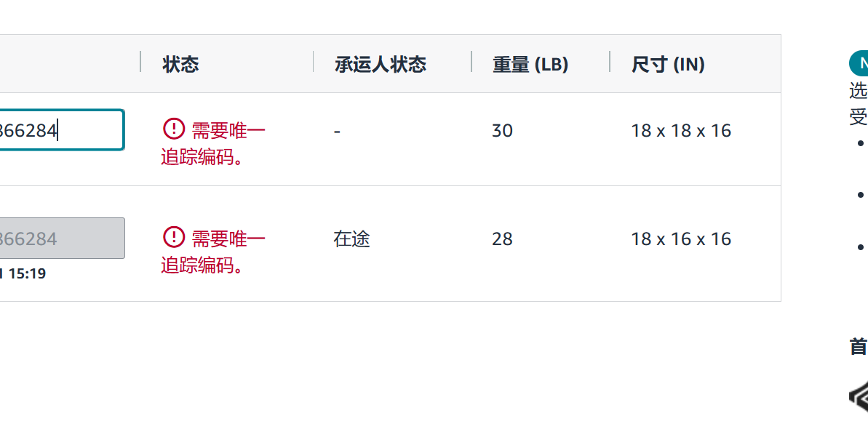Viewport: 868px width, 429px height.
Task: Click the 承运人状态 column header
Action: pyautogui.click(x=380, y=65)
